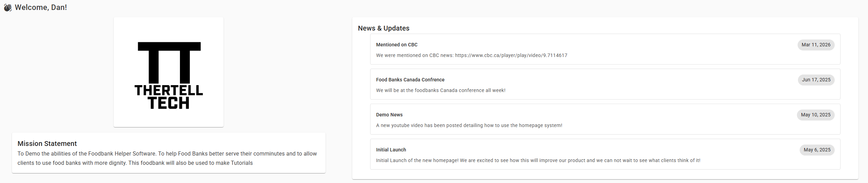
Task: Open the Mentioned on CBC news title
Action: [x=397, y=45]
